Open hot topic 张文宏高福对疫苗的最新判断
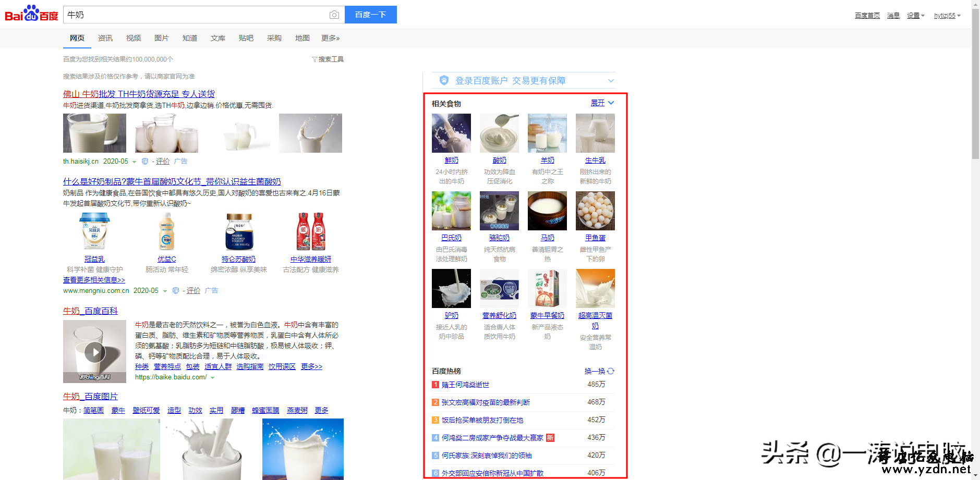This screenshot has height=480, width=980. [x=486, y=402]
